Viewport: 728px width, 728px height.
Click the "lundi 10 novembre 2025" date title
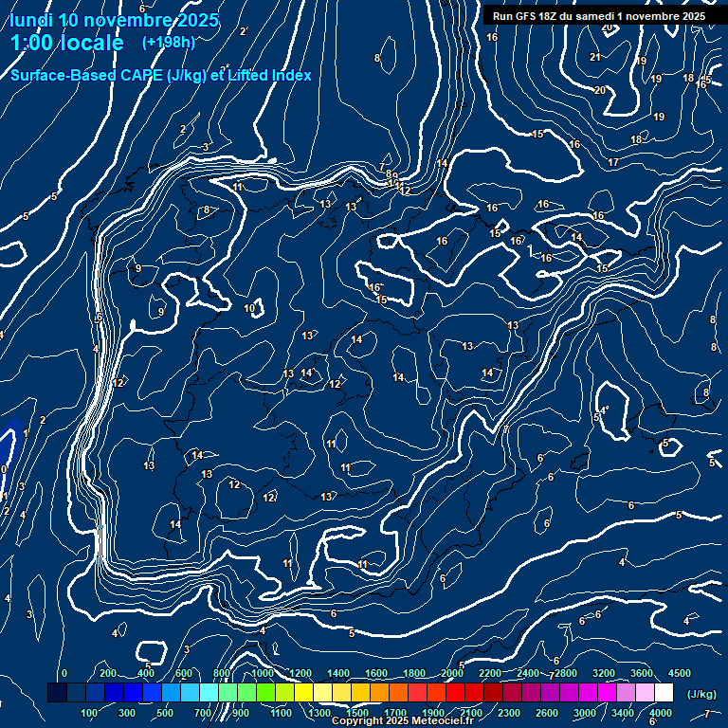click(x=114, y=20)
